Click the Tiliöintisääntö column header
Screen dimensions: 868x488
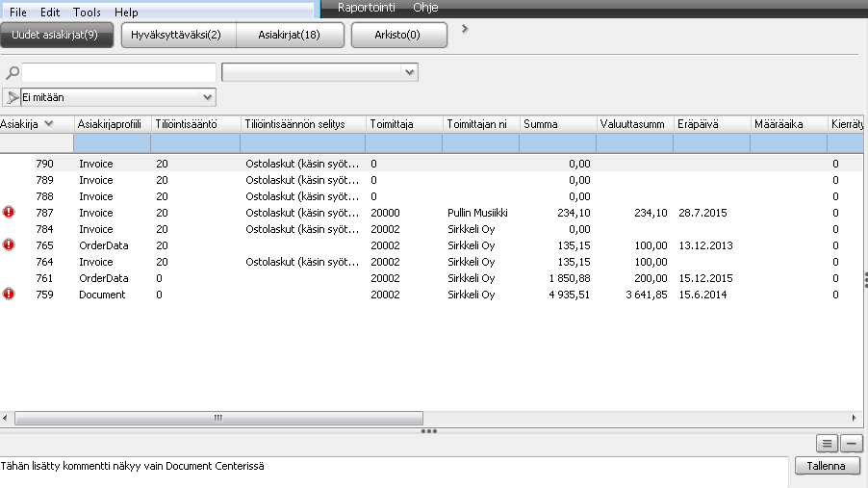tap(196, 124)
